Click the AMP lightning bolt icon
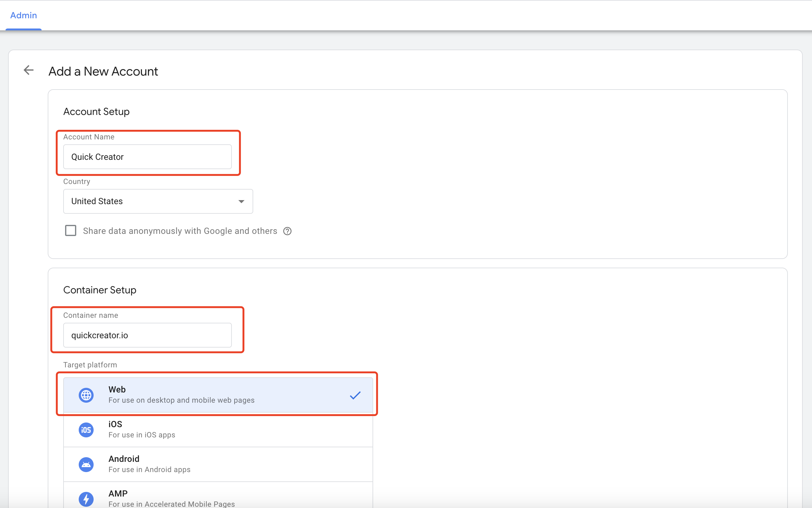This screenshot has width=812, height=508. [x=86, y=499]
